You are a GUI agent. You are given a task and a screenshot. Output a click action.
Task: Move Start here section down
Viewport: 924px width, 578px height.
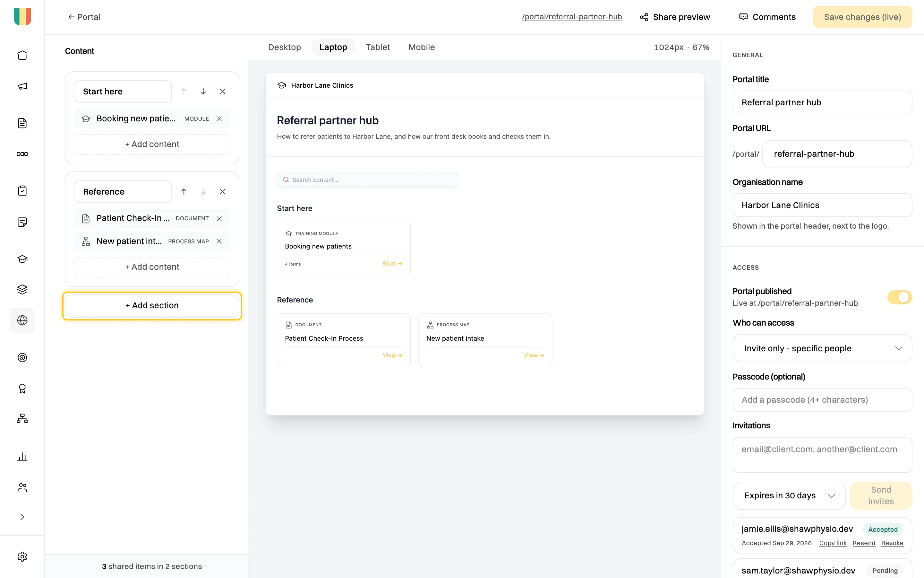point(203,92)
